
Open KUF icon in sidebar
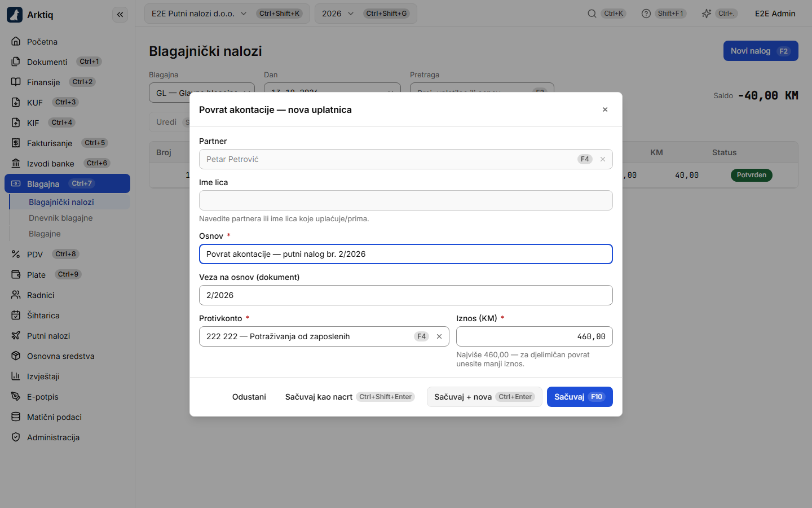pos(16,102)
